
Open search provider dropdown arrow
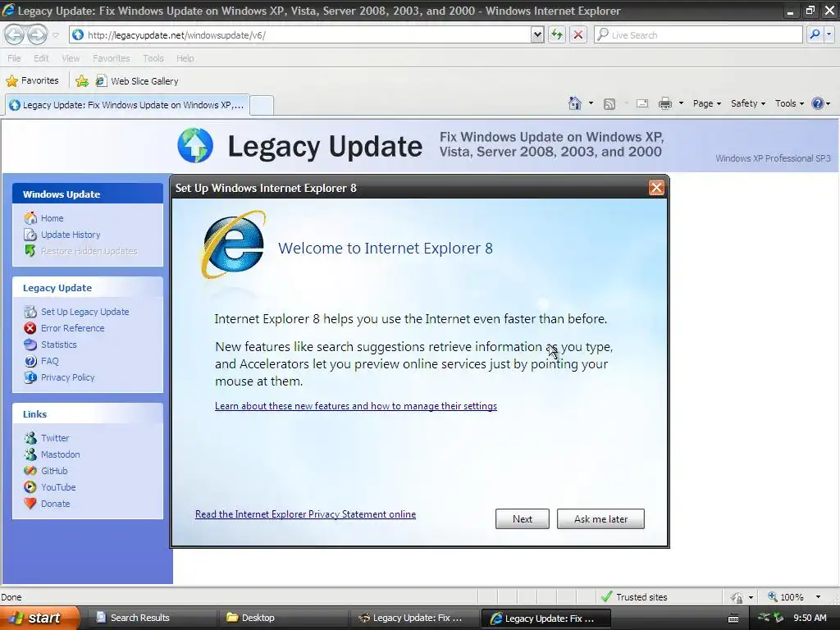[829, 34]
